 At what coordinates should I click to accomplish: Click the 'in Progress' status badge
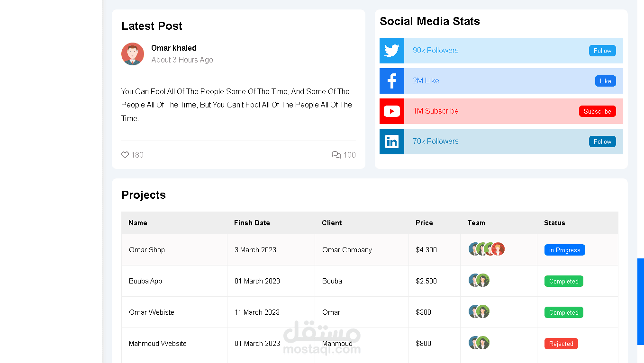pos(564,250)
